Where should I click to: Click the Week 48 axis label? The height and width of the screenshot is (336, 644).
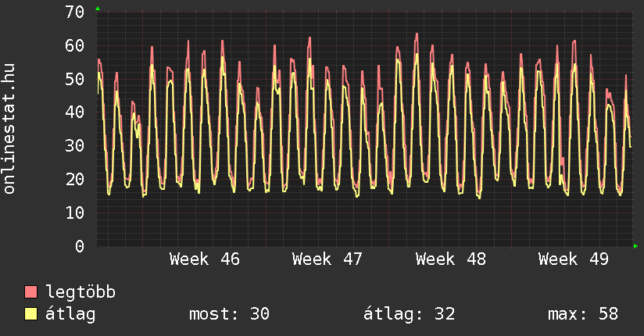click(x=450, y=259)
